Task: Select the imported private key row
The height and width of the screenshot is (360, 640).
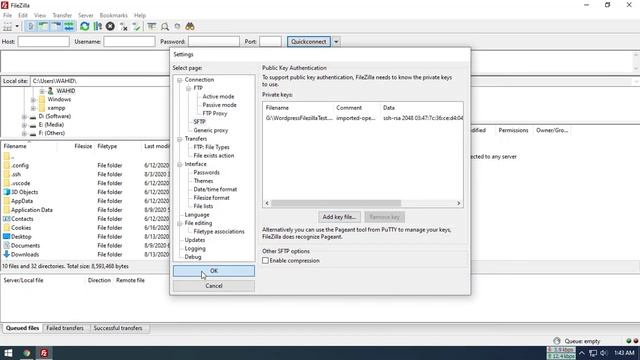Action: [x=363, y=118]
